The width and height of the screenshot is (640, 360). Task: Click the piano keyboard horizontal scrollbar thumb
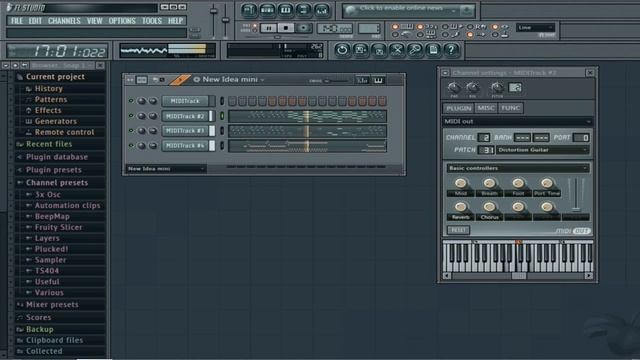[x=519, y=276]
